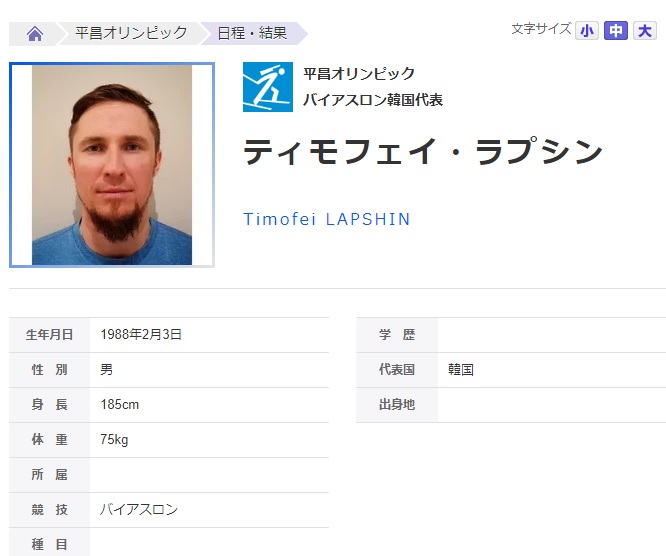Image resolution: width=666 pixels, height=556 pixels.
Task: Click the home icon in breadcrumb
Action: pyautogui.click(x=35, y=33)
